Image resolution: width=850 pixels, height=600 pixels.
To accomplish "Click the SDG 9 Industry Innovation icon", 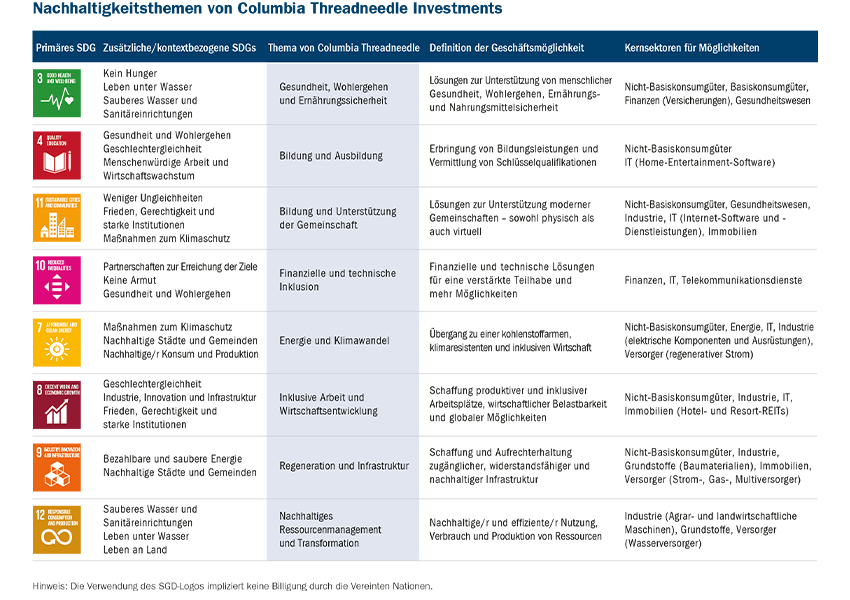I will tap(57, 468).
